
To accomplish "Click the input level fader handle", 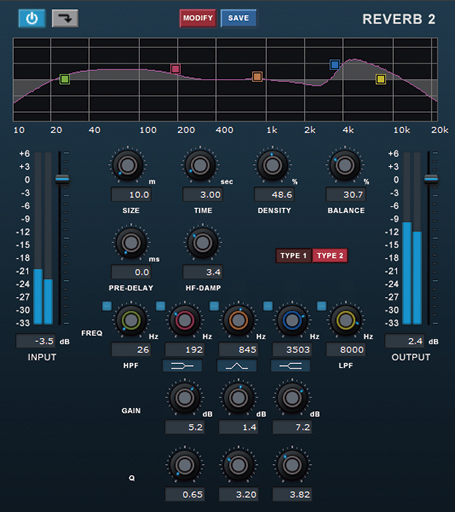I will 62,179.
